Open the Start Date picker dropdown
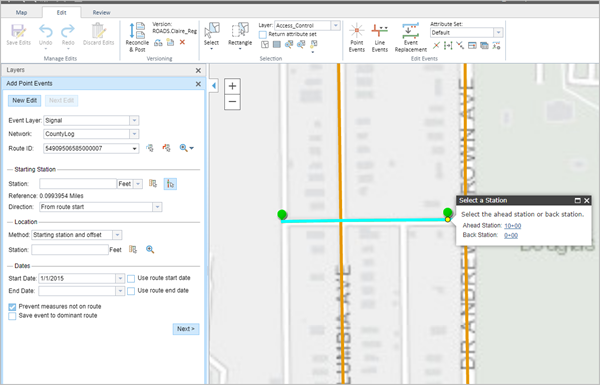The image size is (600, 386). (120, 279)
